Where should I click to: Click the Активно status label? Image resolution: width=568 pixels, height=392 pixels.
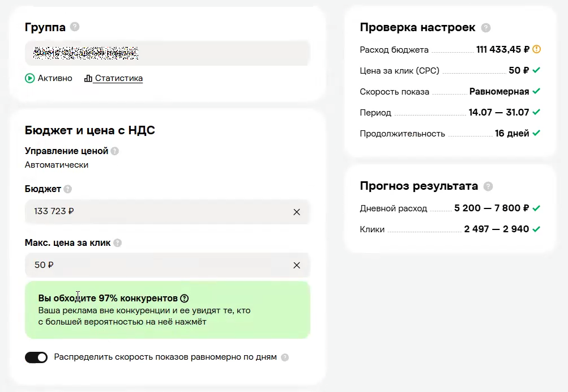55,78
